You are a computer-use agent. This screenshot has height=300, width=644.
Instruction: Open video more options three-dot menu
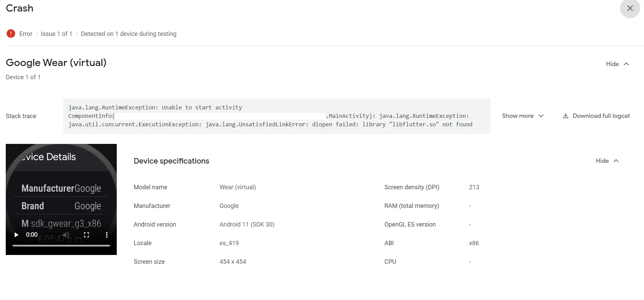(x=107, y=235)
